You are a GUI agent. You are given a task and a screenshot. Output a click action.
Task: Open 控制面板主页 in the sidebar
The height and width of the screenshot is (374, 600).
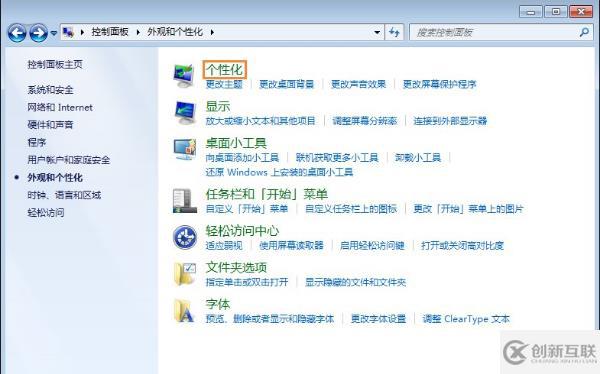click(x=55, y=64)
